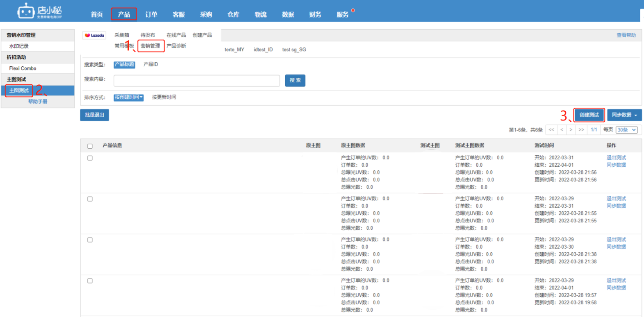The width and height of the screenshot is (644, 317).
Task: Select 主图测试 in the left sidebar
Action: pos(19,91)
